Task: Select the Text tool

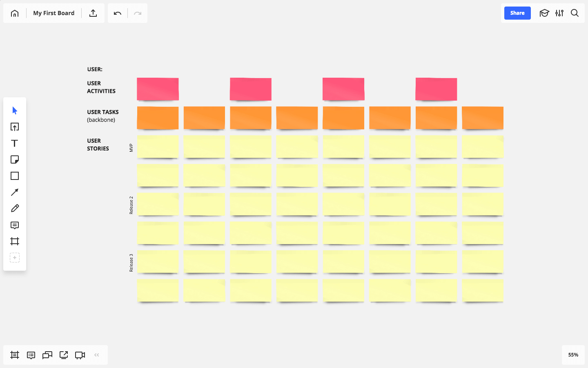Action: (x=15, y=143)
